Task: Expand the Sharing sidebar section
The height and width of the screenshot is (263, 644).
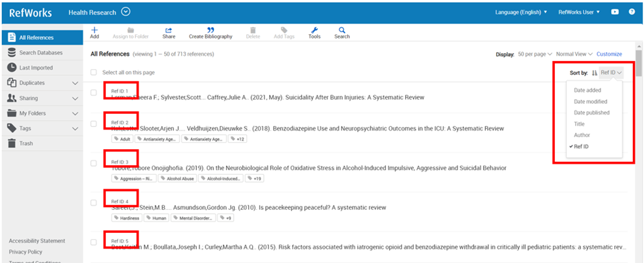Action: coord(75,98)
